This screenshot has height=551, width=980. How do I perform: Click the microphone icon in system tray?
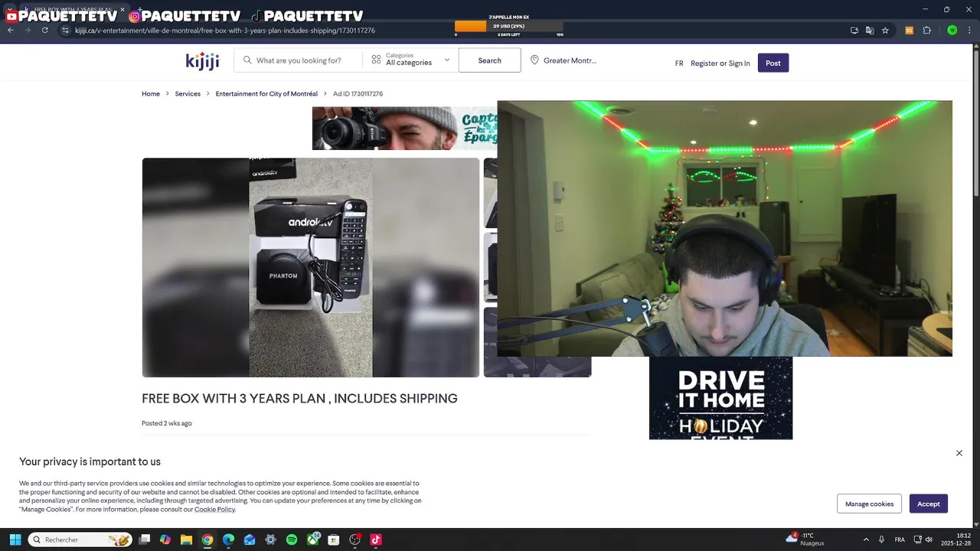882,540
